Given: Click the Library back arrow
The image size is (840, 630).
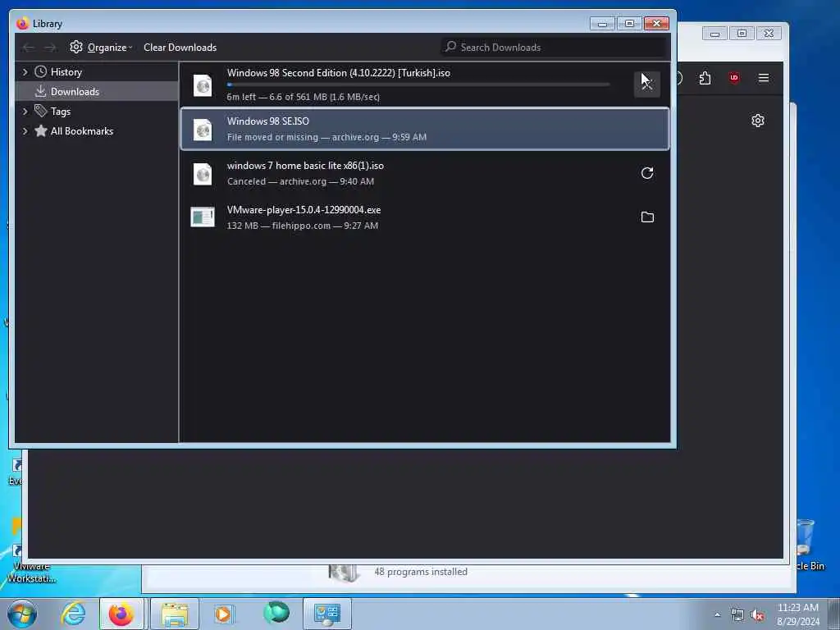Looking at the screenshot, I should (x=29, y=48).
